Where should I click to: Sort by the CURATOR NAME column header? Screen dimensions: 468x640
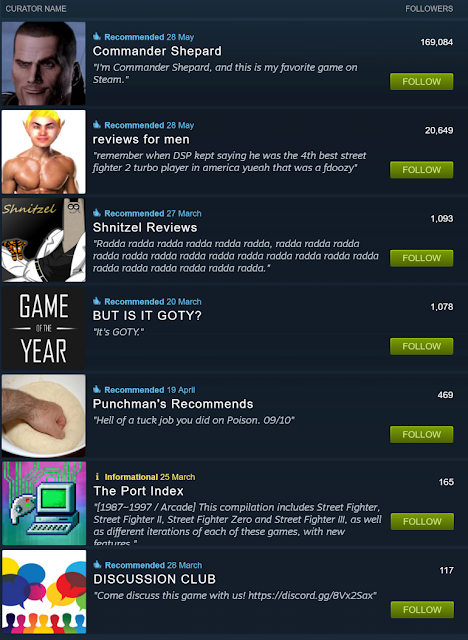tap(36, 9)
